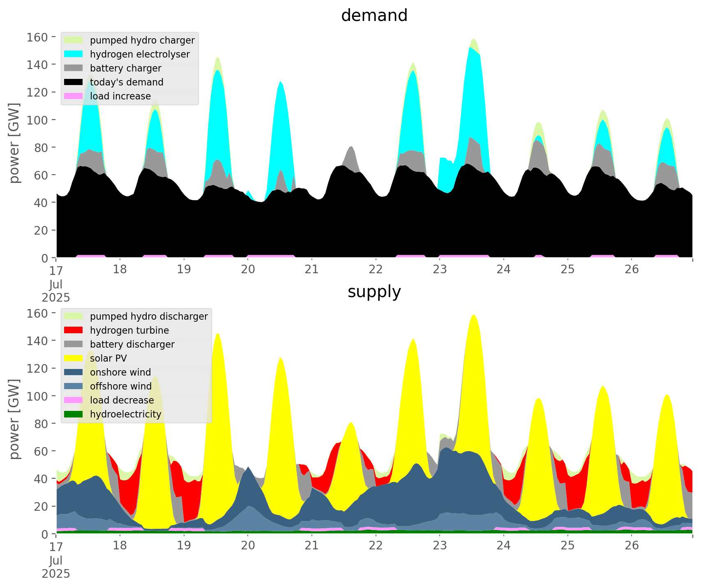Click the pumped hydro charger legend swatch
The height and width of the screenshot is (588, 701).
[x=74, y=40]
